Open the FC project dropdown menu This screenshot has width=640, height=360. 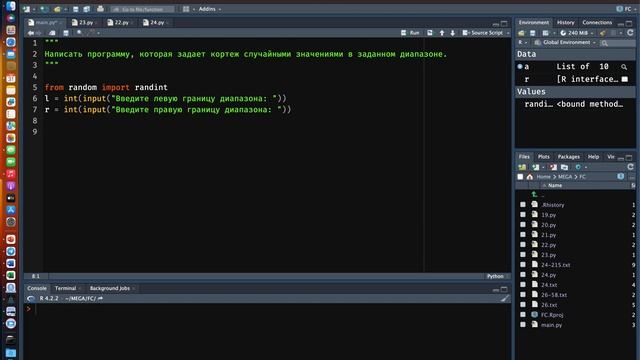coord(627,9)
